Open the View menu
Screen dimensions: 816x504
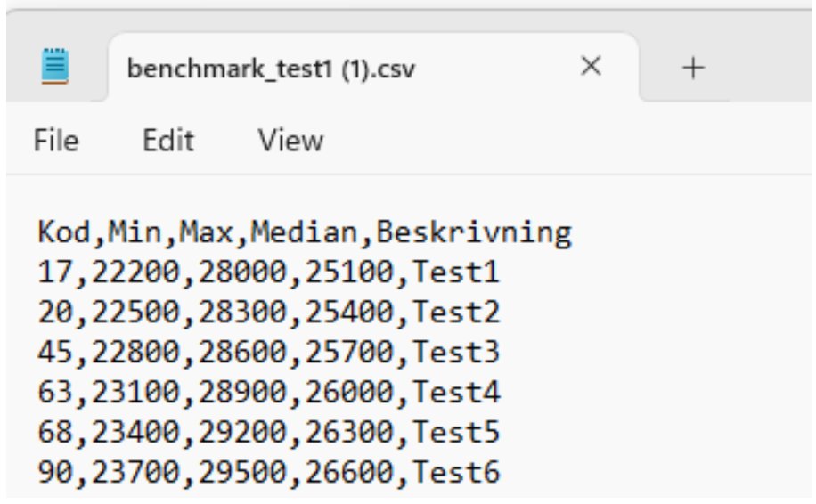[x=291, y=141]
